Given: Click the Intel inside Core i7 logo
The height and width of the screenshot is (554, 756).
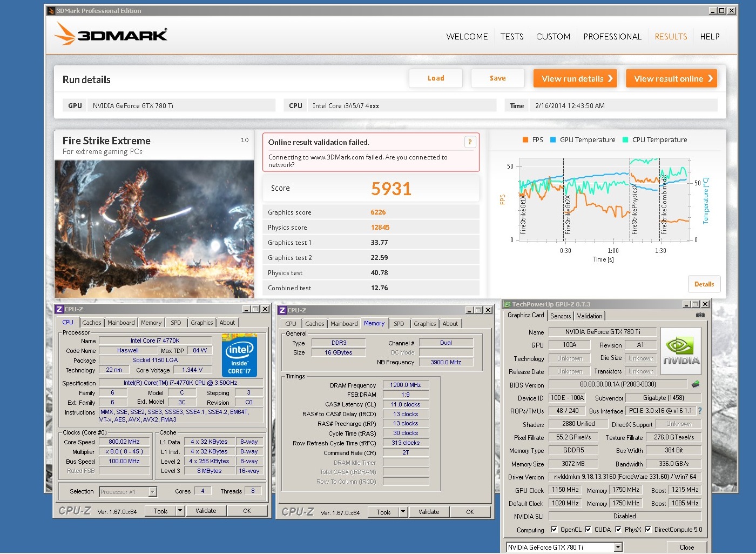Looking at the screenshot, I should [x=239, y=355].
